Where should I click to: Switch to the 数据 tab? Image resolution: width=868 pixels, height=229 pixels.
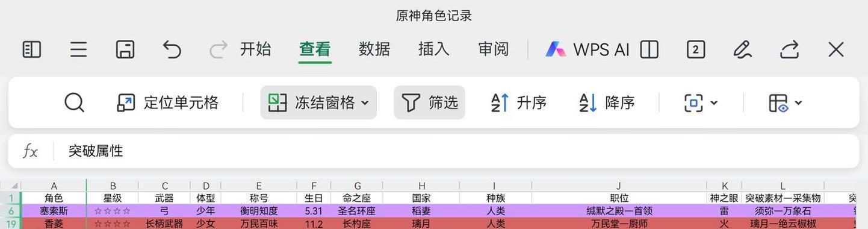(374, 49)
